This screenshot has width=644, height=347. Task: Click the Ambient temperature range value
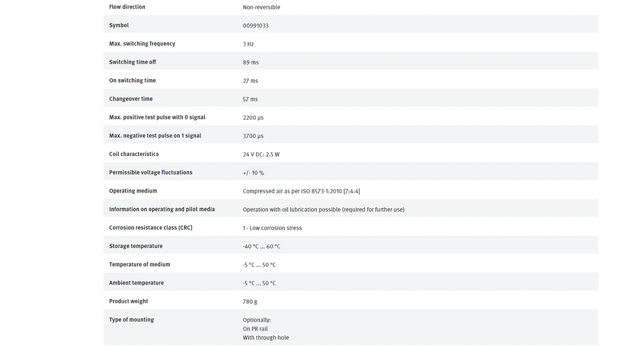tap(259, 283)
